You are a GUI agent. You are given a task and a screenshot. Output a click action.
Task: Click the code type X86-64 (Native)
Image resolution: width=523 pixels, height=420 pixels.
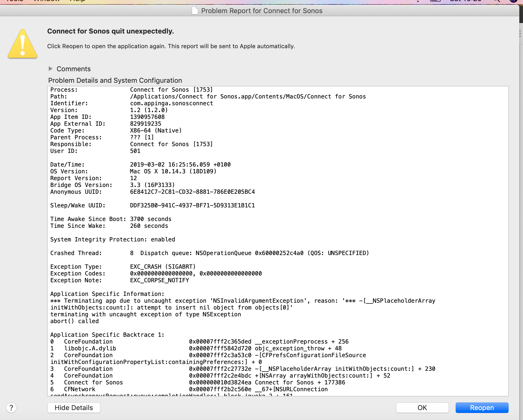point(156,131)
